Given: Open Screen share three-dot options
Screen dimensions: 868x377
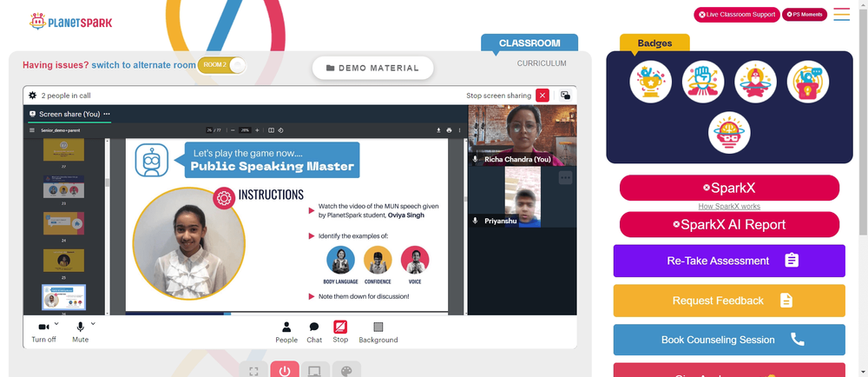Looking at the screenshot, I should (107, 114).
